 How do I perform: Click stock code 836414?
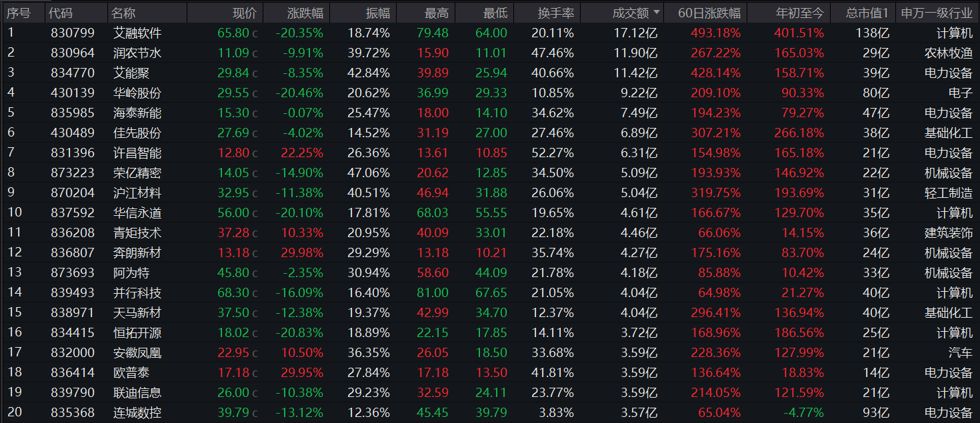click(x=73, y=372)
